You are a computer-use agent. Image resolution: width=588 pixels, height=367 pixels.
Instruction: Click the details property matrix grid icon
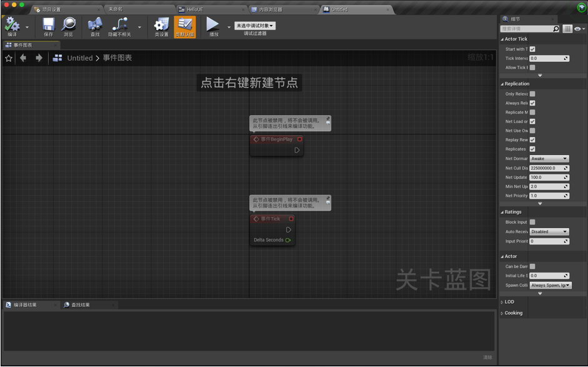click(x=567, y=29)
